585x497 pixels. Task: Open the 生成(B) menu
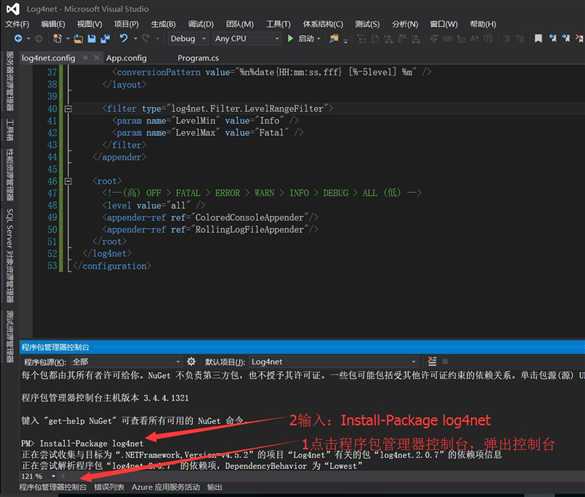[x=163, y=24]
